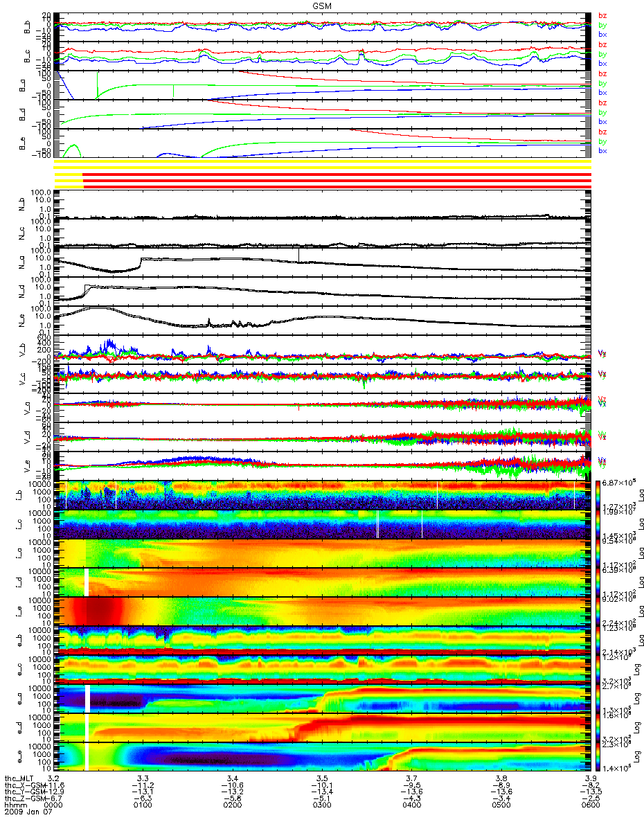Click the 0300 time tick label
This screenshot has width=644, height=831.
(322, 806)
